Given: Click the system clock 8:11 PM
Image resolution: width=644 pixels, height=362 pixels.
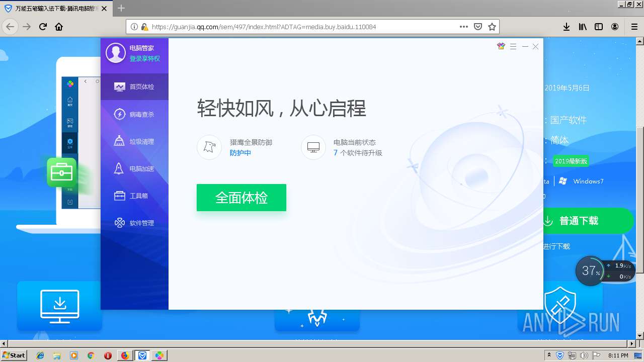Looking at the screenshot, I should click(618, 355).
